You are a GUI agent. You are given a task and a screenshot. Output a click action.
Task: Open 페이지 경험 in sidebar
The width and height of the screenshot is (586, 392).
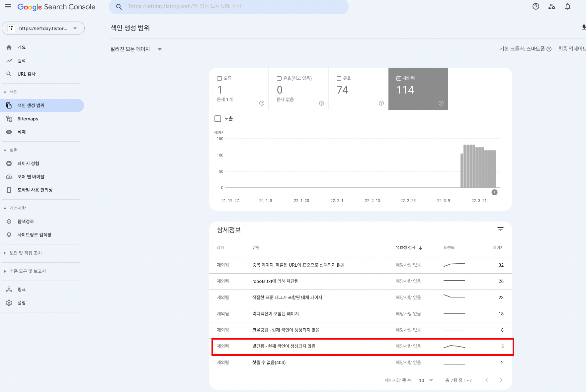[x=42, y=163]
